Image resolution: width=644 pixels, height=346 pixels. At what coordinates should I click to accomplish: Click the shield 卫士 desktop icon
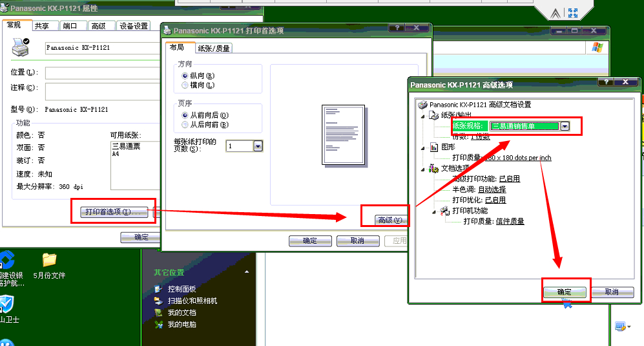click(x=7, y=305)
